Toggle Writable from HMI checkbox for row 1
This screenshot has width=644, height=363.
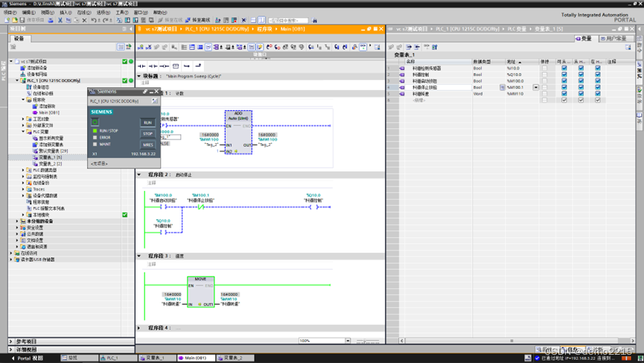click(x=581, y=69)
